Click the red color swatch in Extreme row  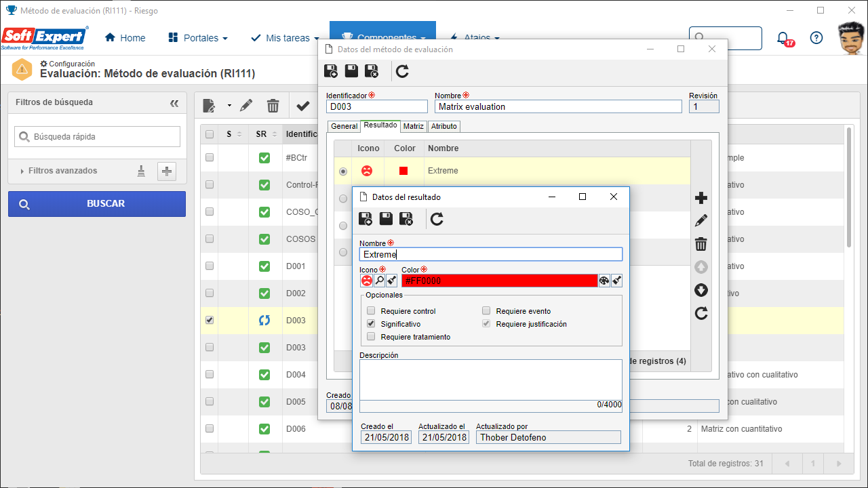(403, 171)
